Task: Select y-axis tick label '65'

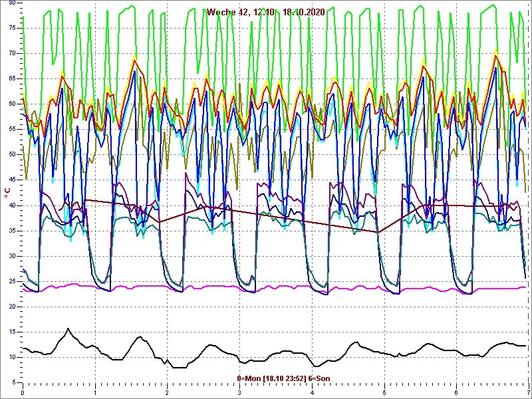Action: tap(12, 78)
